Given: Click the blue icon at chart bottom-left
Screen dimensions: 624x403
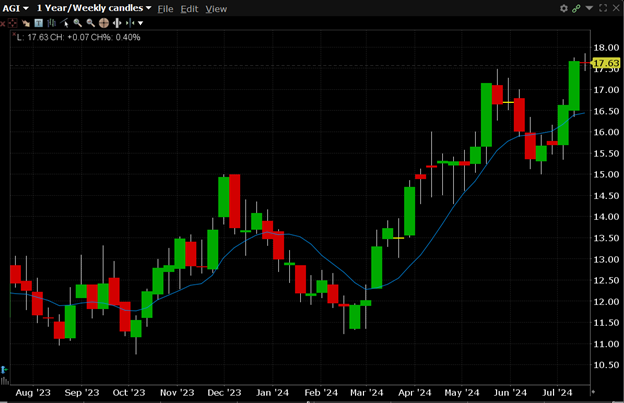Looking at the screenshot, I should 4,370.
